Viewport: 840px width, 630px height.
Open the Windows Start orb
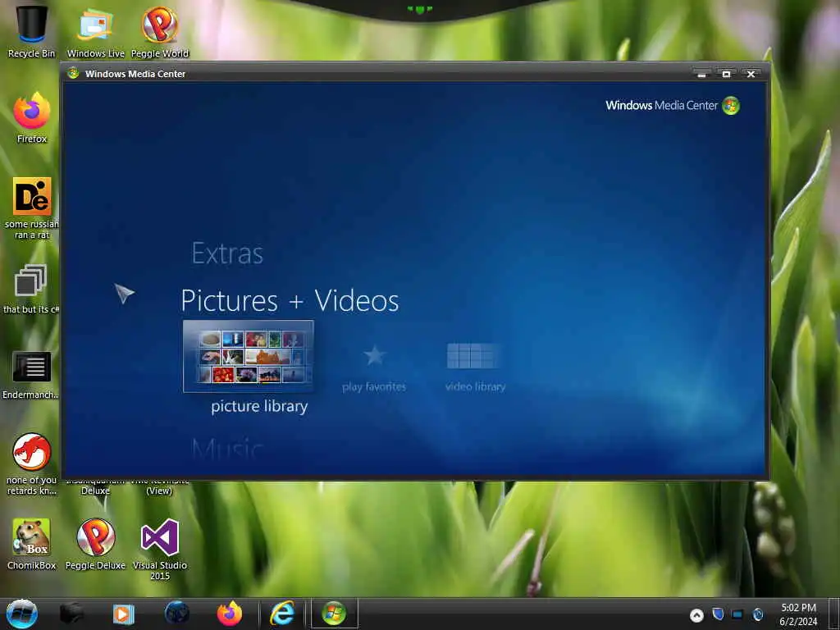pyautogui.click(x=21, y=614)
